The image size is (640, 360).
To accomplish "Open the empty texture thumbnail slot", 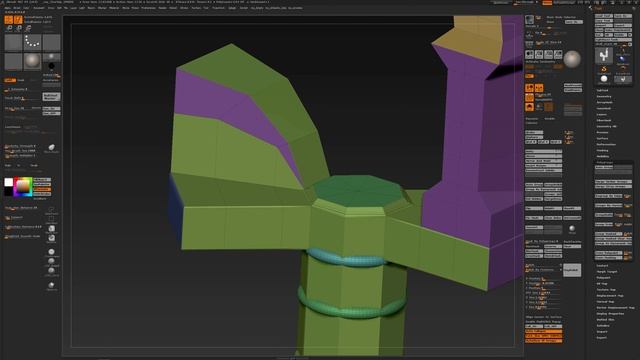I will coord(13,62).
